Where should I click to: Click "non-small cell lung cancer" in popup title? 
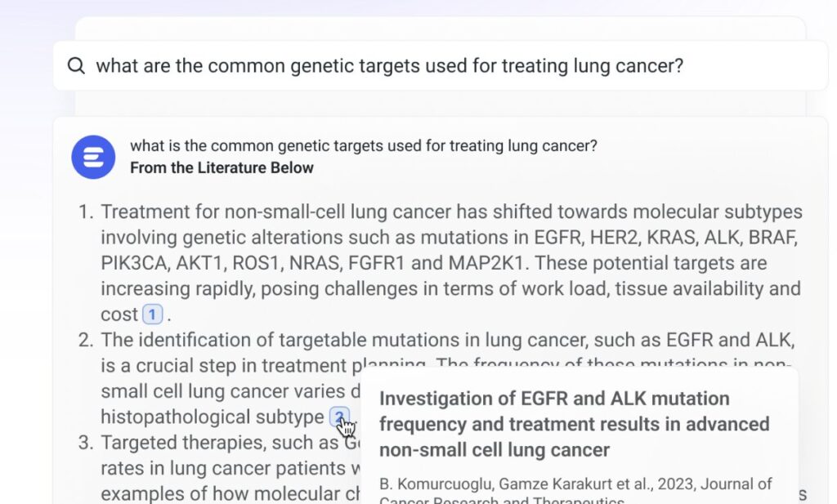[x=495, y=449]
